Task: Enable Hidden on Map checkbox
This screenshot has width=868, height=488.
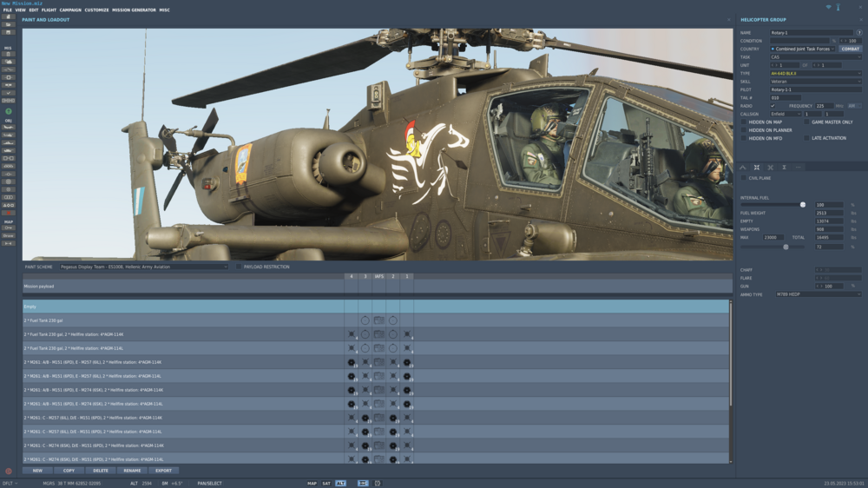Action: click(x=744, y=122)
